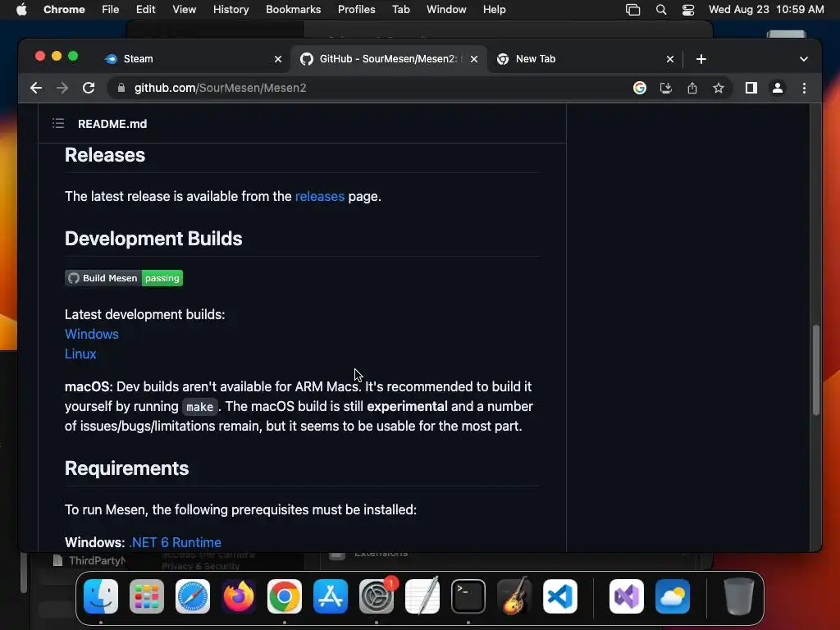Open the File menu
Viewport: 840px width, 630px height.
pyautogui.click(x=111, y=10)
